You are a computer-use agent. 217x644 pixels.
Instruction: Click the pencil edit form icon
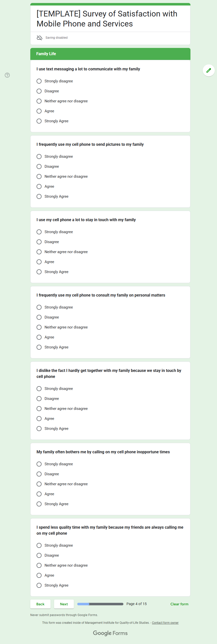pyautogui.click(x=208, y=70)
